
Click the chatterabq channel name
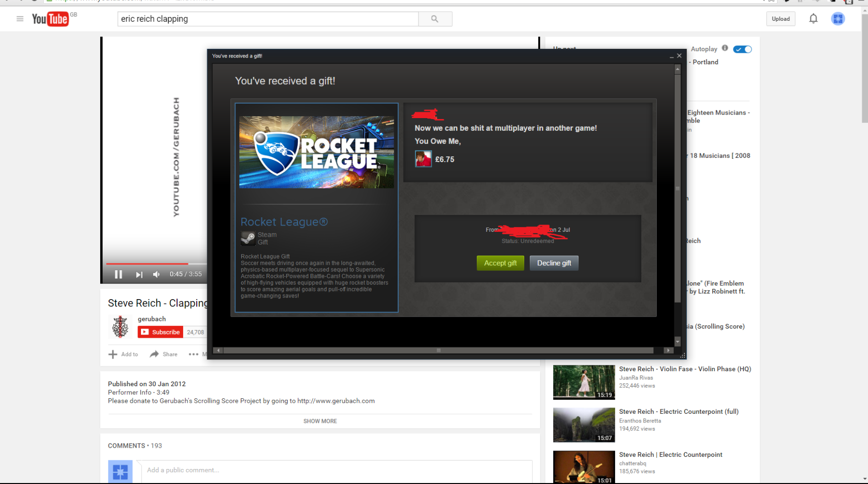coord(633,463)
